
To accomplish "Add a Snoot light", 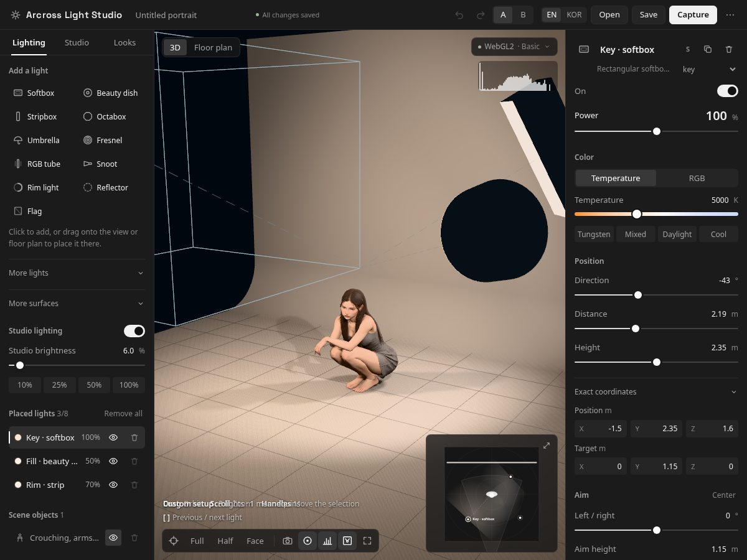I will point(111,164).
